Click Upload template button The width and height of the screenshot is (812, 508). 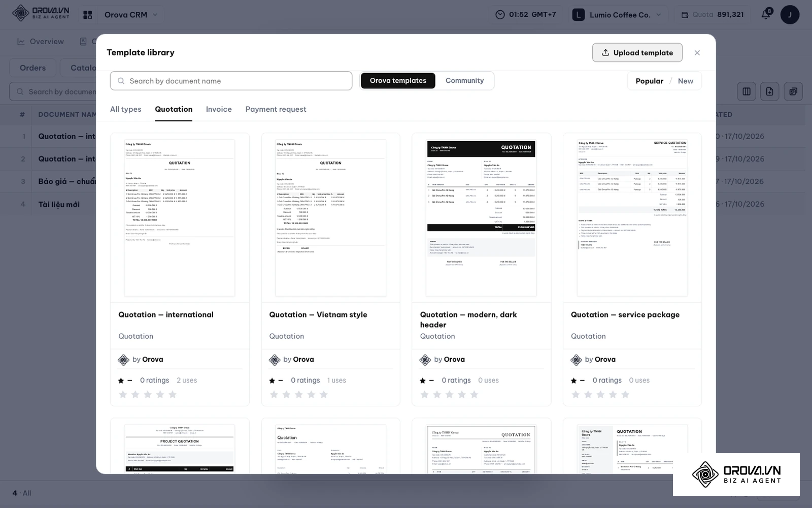(637, 52)
